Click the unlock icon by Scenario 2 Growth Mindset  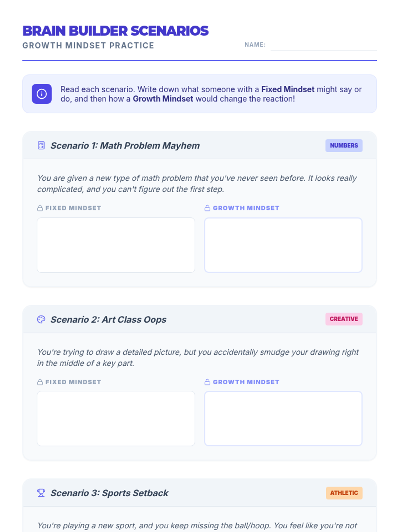(x=207, y=382)
